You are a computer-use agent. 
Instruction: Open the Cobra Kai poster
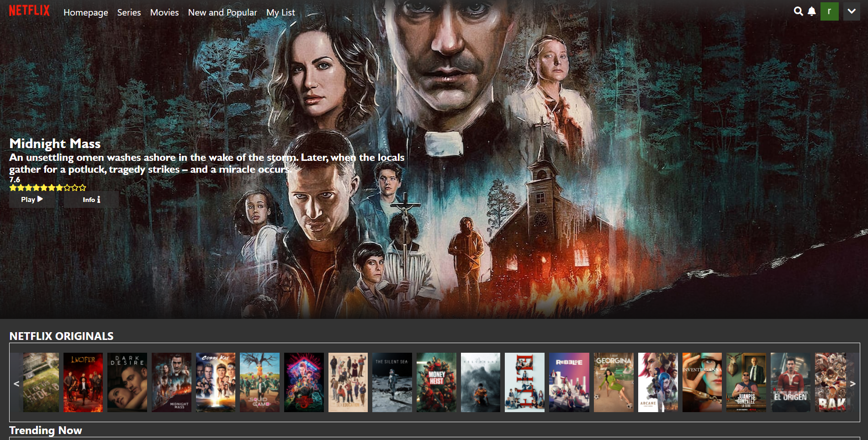[216, 382]
